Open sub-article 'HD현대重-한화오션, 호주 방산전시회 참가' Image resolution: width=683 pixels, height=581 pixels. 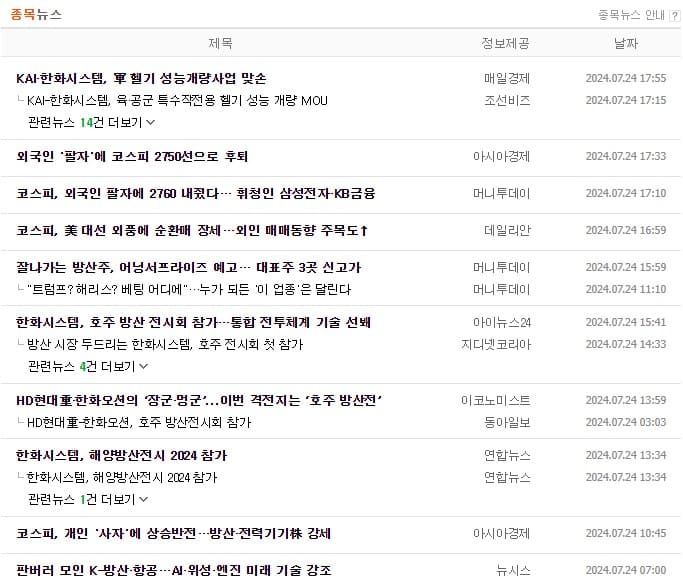(139, 422)
